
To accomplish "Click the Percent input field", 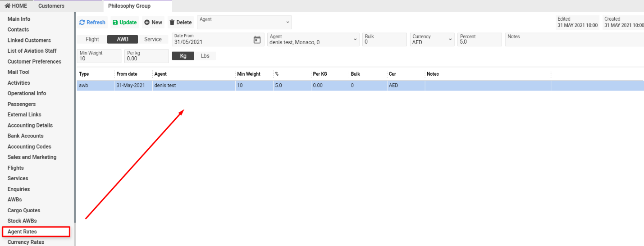I will click(480, 39).
